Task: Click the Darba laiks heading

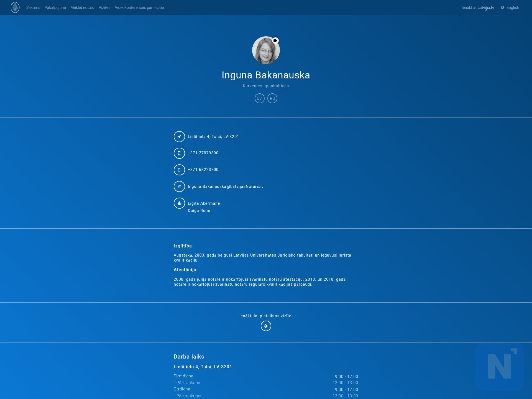Action: coord(189,357)
